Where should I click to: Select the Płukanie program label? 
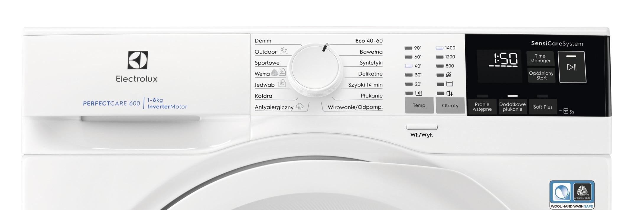(371, 96)
